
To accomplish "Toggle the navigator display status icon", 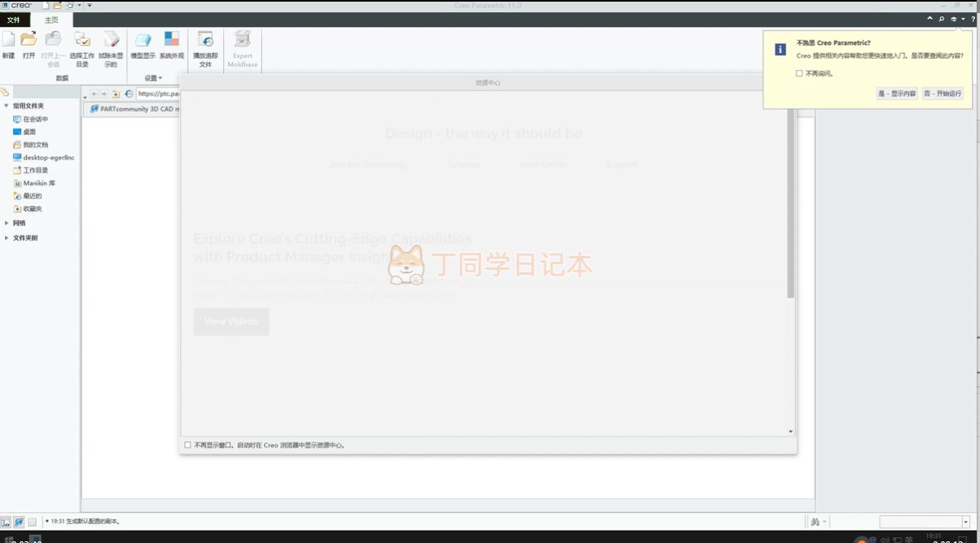I will [6, 521].
